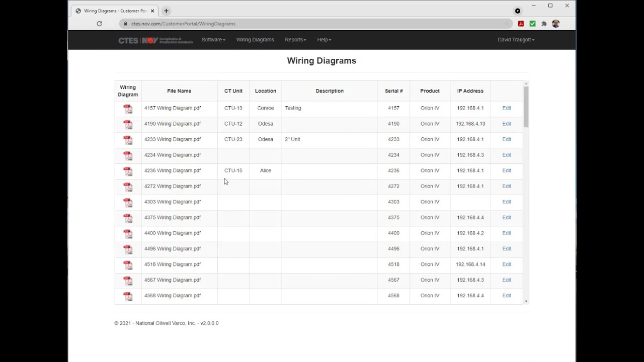Open the browser extensions puzzle icon
Viewport: 644px width, 362px height.
[544, 24]
